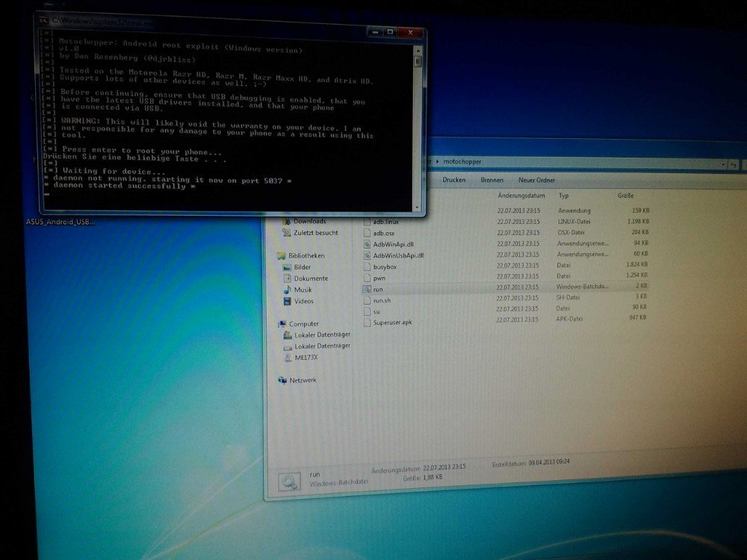
Task: Minimize the command prompt window
Action: coord(376,32)
